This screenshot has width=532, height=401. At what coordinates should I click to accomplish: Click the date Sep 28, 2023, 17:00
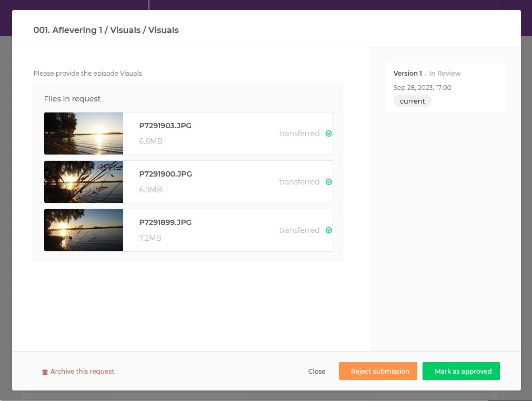tap(422, 87)
